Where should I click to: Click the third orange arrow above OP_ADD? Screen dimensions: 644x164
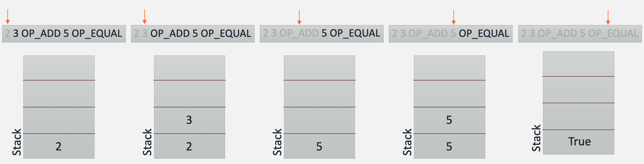(x=299, y=17)
